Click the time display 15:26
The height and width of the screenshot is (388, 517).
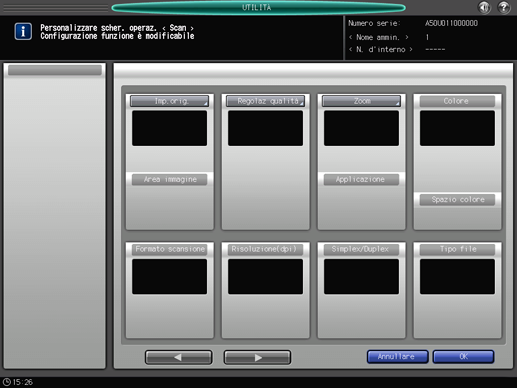pos(23,382)
